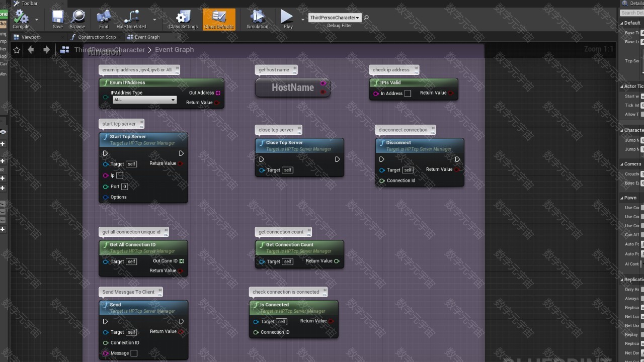
Task: Navigate forward in graph history
Action: coord(46,50)
